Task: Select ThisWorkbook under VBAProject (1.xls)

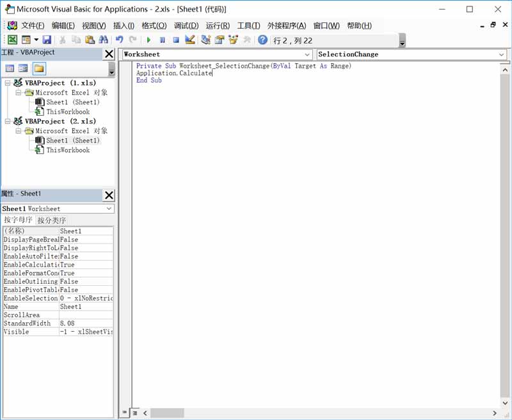Action: [68, 112]
